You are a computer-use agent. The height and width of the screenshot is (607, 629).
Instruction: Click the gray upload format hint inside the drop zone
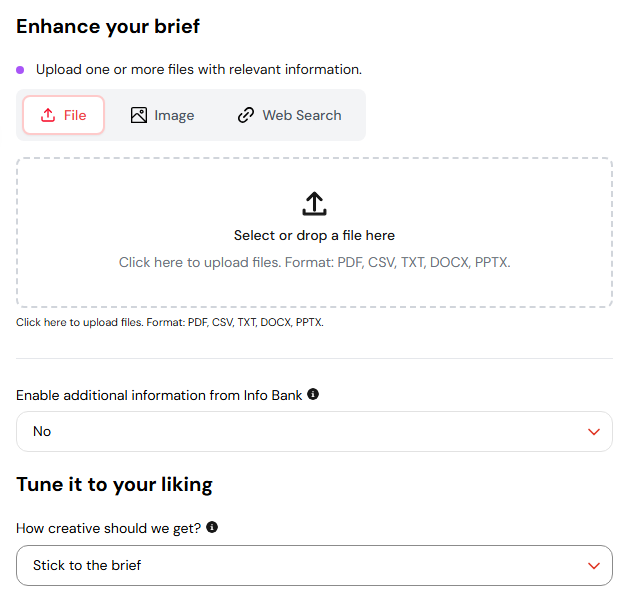click(x=314, y=262)
